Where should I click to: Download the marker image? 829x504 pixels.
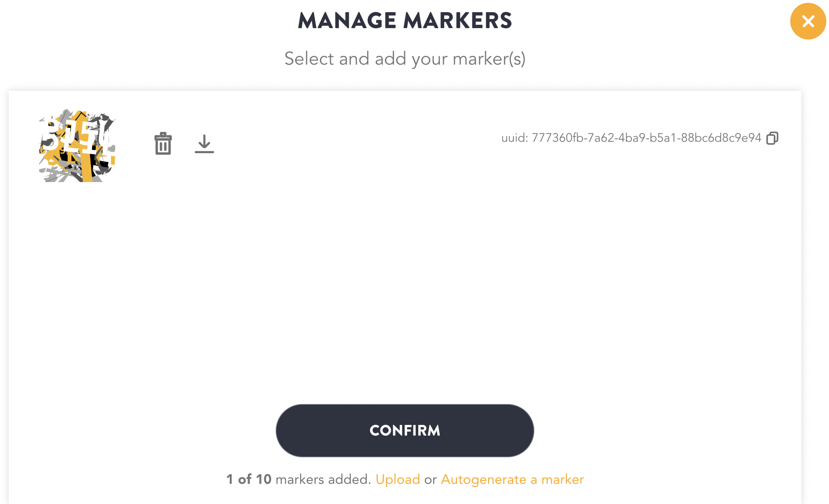pyautogui.click(x=204, y=144)
